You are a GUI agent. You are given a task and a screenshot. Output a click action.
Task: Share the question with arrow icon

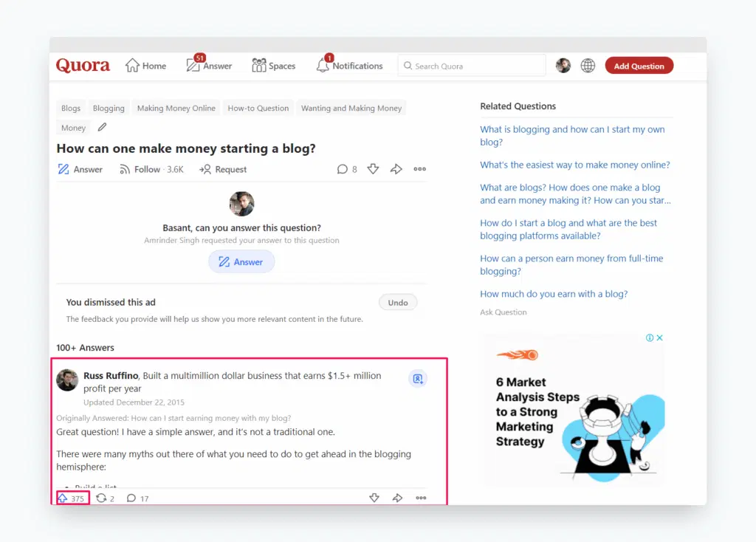[x=396, y=169]
